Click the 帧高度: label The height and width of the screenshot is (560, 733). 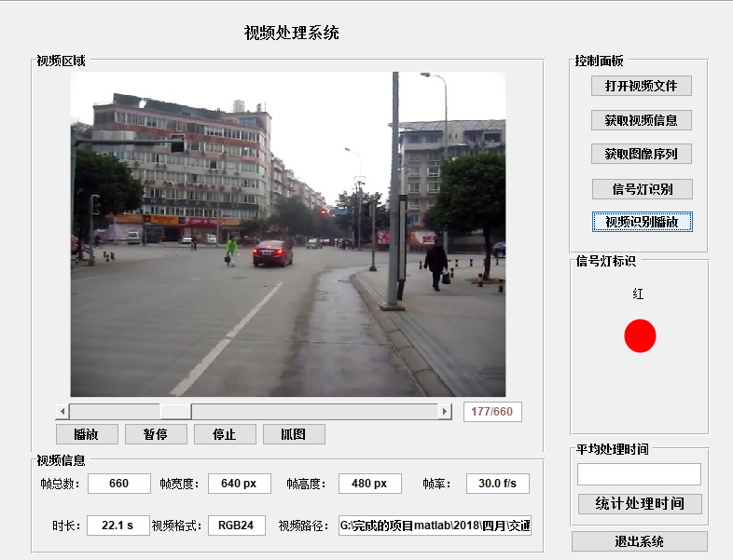(306, 484)
